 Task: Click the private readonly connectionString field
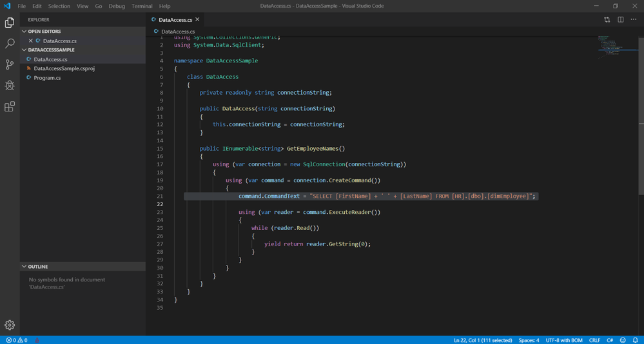tap(266, 93)
